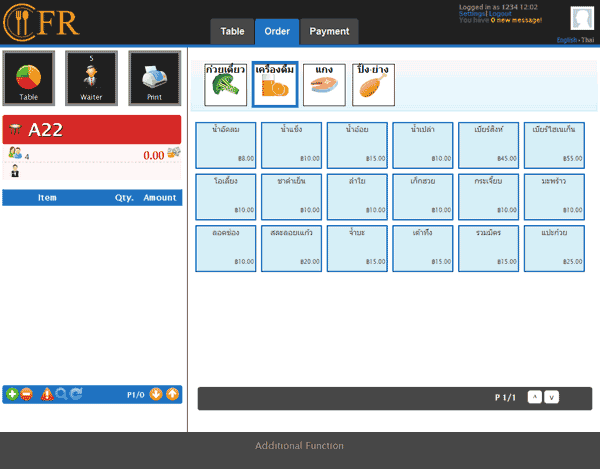600x469 pixels.
Task: Switch to the Table tab
Action: [232, 31]
